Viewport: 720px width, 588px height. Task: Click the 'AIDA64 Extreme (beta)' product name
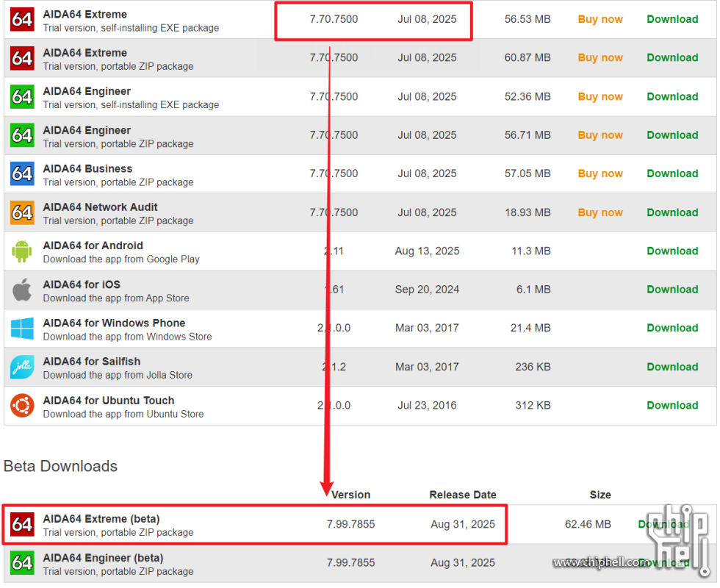point(101,519)
